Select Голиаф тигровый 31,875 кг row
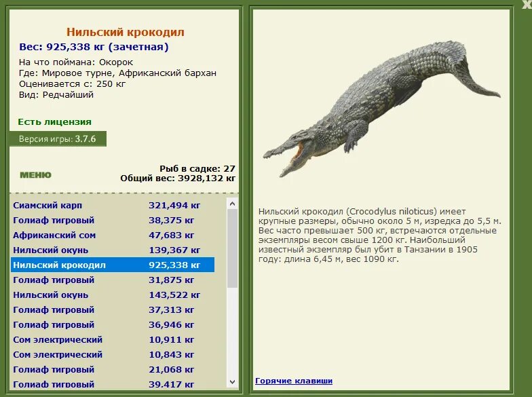The image size is (532, 397). coord(113,280)
